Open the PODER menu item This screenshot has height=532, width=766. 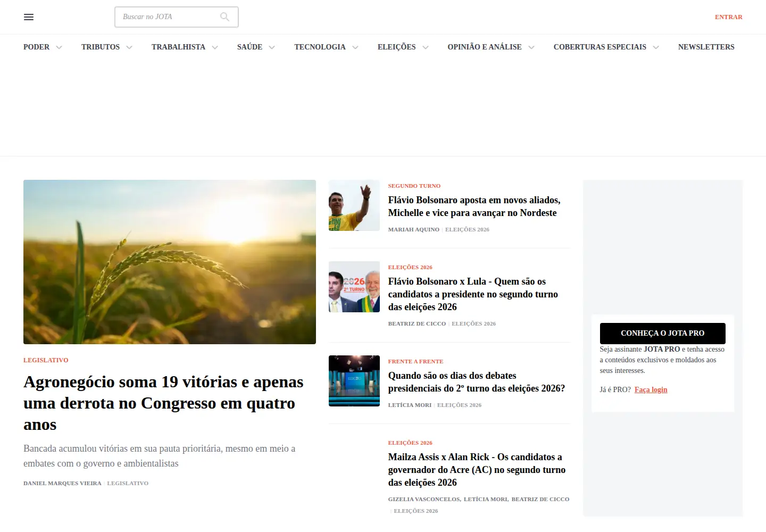(x=36, y=47)
